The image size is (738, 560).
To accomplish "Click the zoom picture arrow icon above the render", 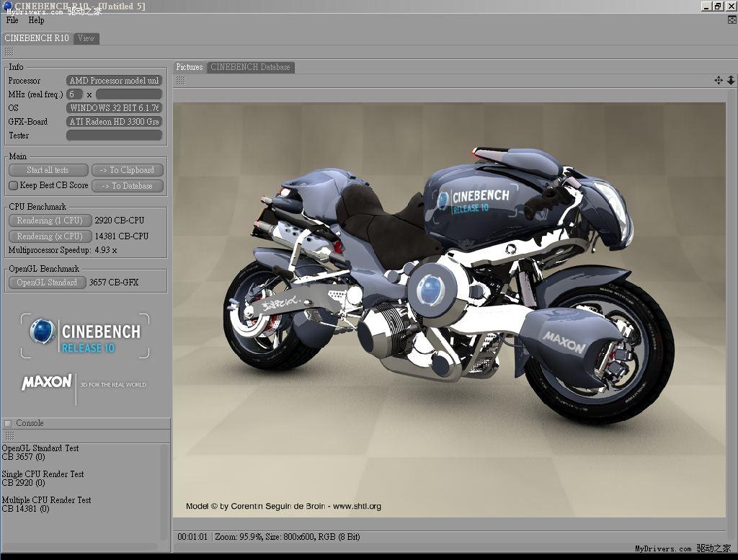I will 731,81.
